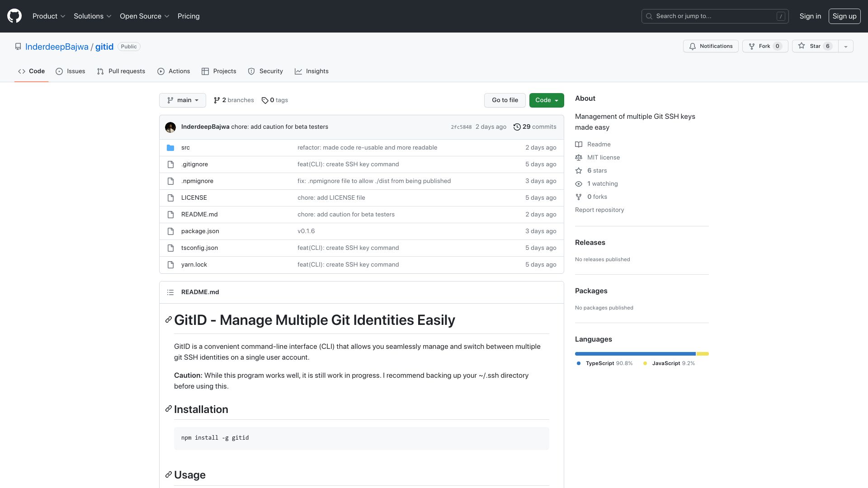Switch to the Pull requests tab
Viewport: 868px width, 488px height.
(121, 71)
